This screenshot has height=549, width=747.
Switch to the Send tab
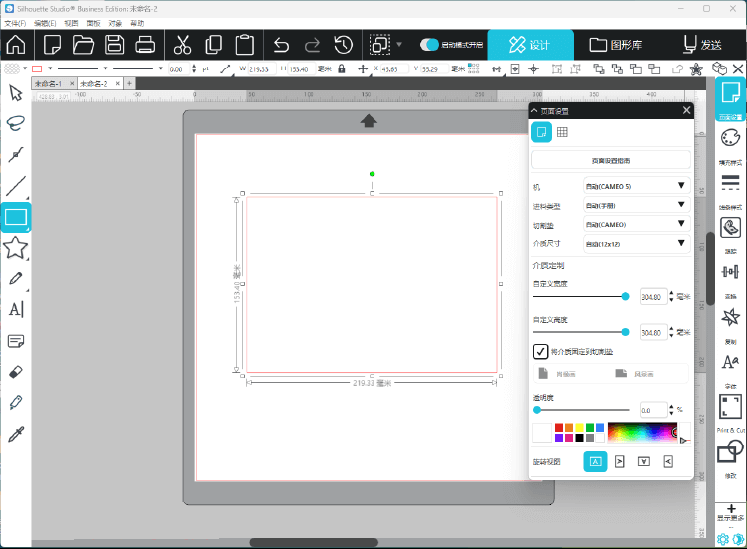702,45
